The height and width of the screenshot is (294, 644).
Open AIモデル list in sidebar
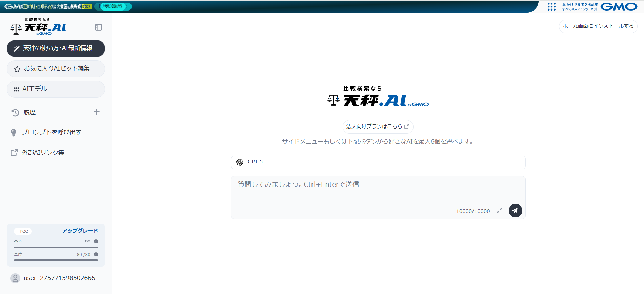tap(56, 89)
